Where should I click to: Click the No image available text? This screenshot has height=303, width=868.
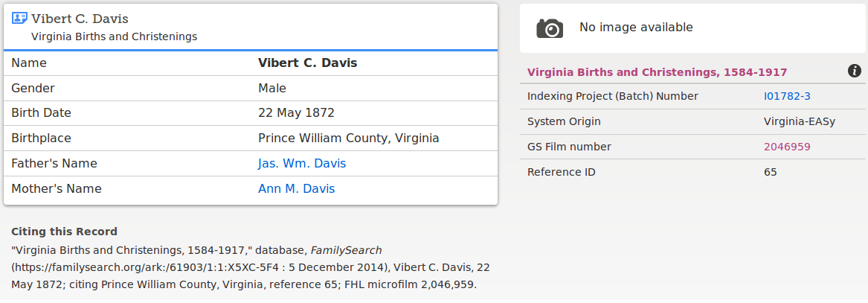tap(636, 27)
